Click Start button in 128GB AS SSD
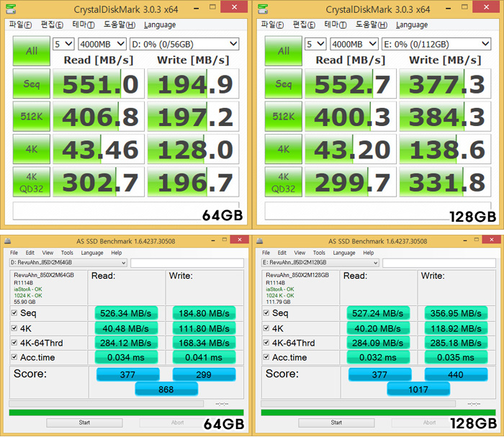The image size is (504, 437). (x=336, y=423)
